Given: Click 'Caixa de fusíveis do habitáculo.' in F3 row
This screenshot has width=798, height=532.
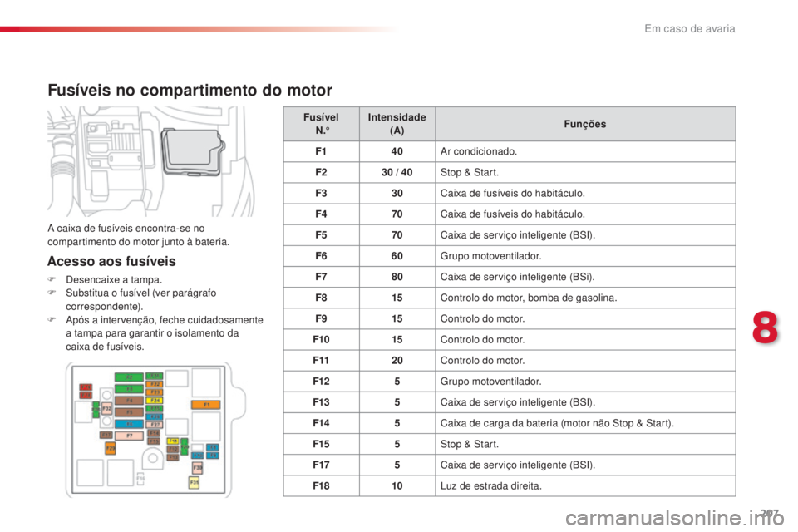Looking at the screenshot, I should click(x=513, y=193).
